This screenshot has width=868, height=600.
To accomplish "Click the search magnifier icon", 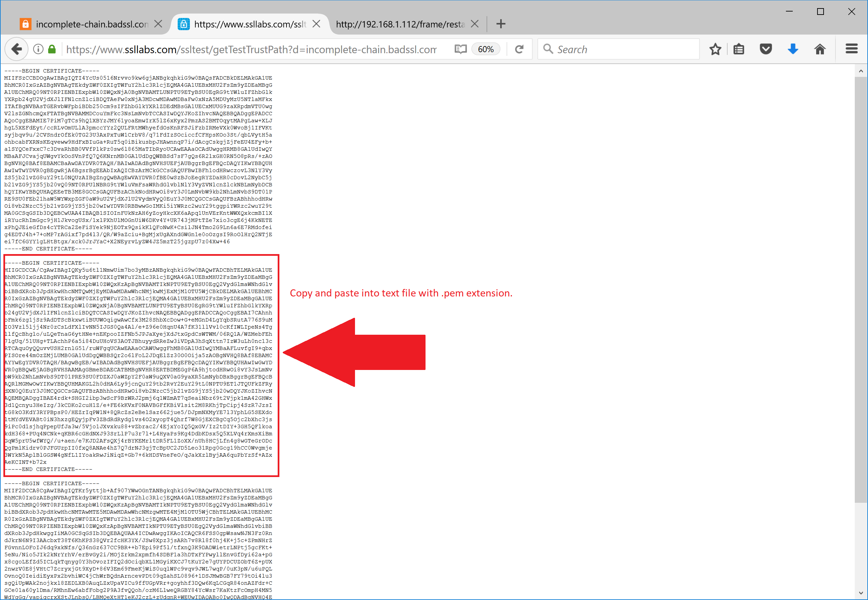I will (x=548, y=49).
